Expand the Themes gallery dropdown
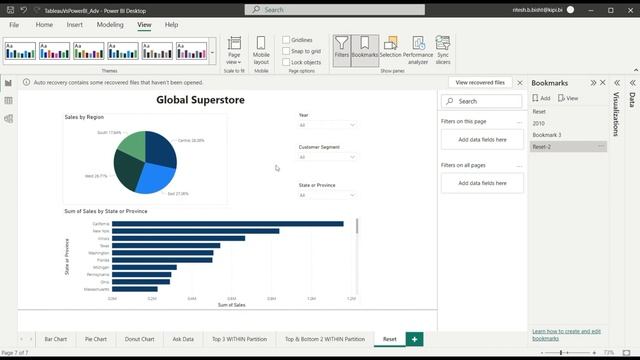The height and width of the screenshot is (360, 640). click(212, 52)
